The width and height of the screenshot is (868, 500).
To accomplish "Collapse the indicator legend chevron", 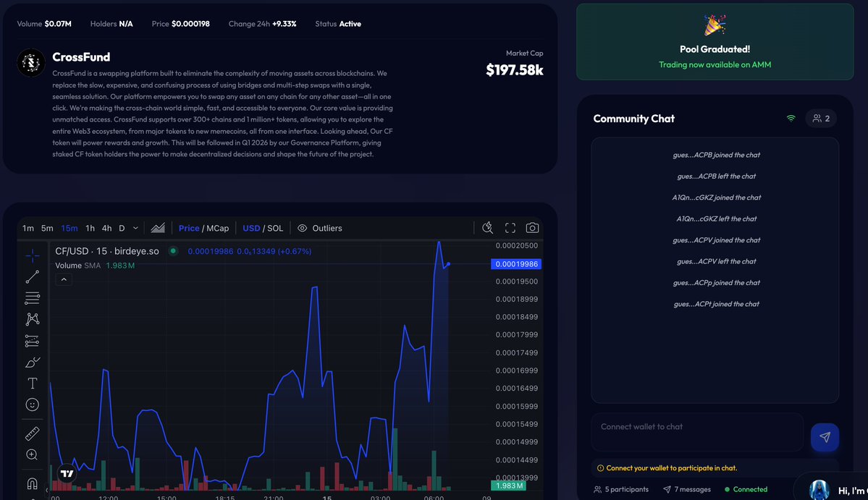I will point(64,280).
